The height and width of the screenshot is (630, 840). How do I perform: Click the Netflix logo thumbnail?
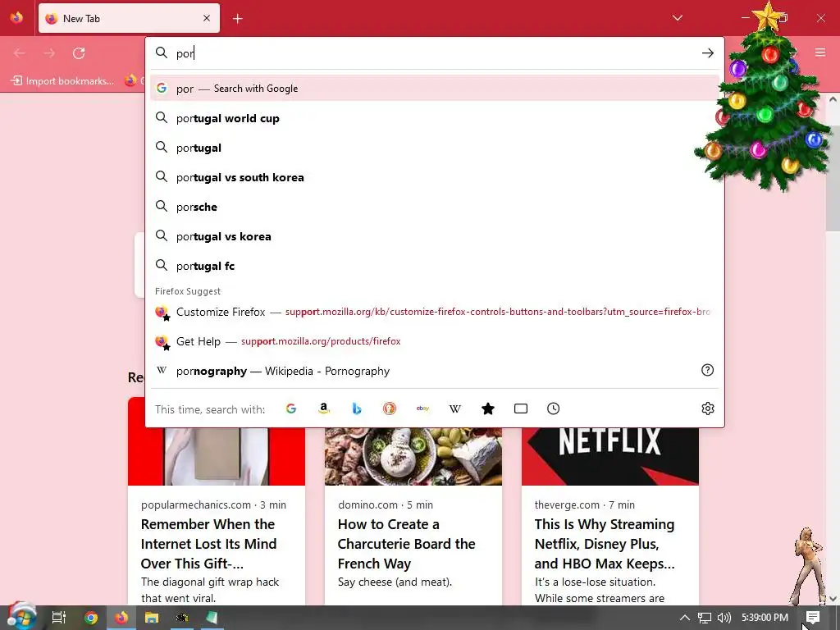pyautogui.click(x=610, y=456)
